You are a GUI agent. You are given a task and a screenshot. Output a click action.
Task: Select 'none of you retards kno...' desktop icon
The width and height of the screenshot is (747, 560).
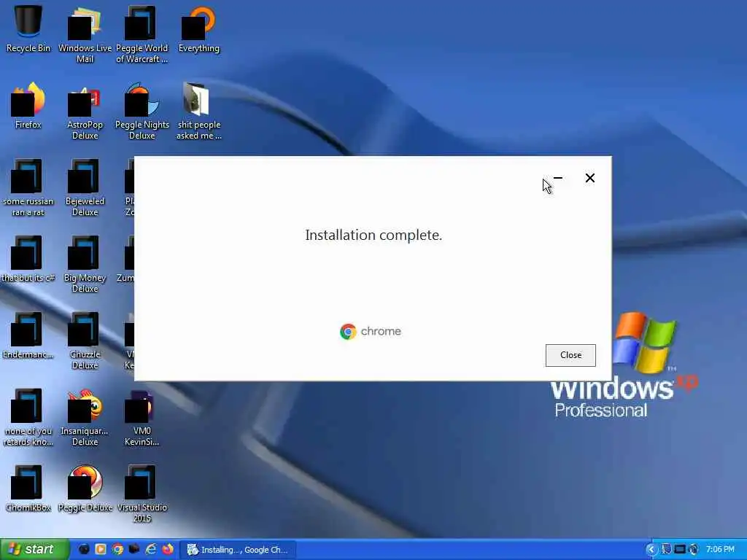[28, 419]
